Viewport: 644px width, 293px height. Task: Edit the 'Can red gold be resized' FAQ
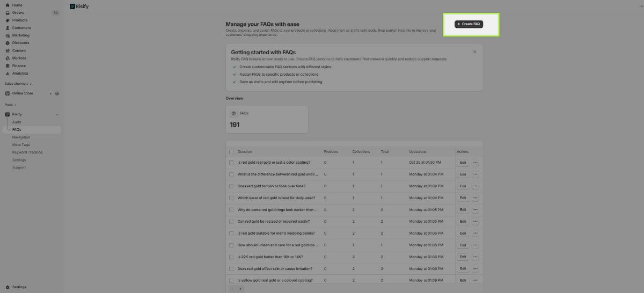463,222
